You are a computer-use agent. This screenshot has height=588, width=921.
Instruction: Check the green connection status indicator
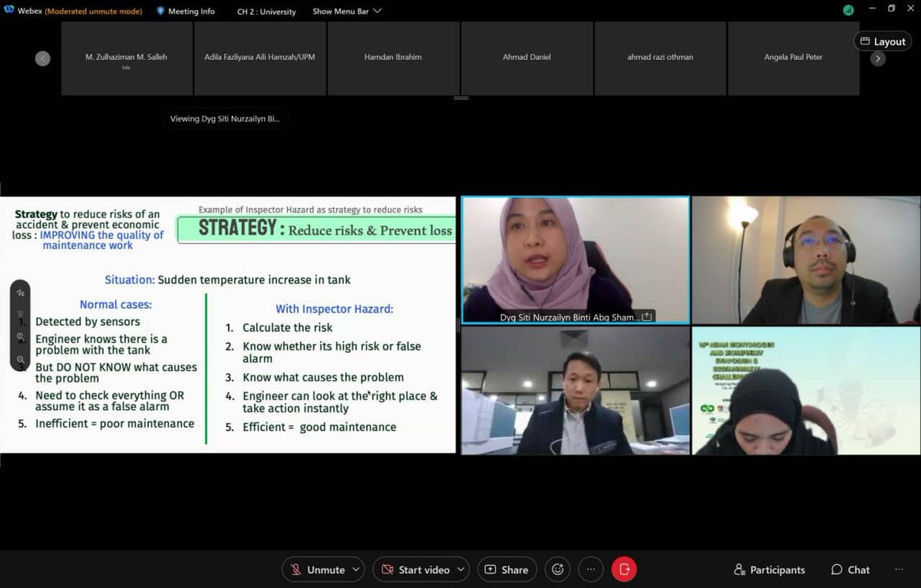tap(848, 10)
